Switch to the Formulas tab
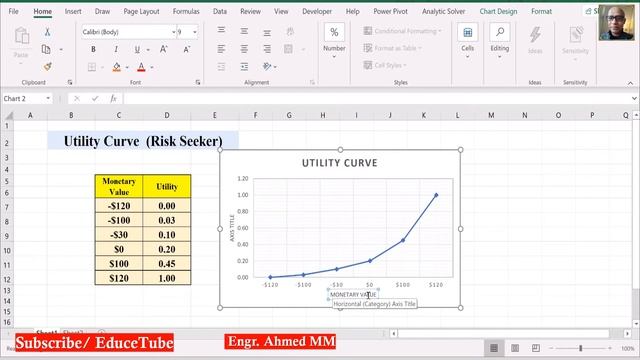Image resolution: width=640 pixels, height=360 pixels. [x=186, y=11]
